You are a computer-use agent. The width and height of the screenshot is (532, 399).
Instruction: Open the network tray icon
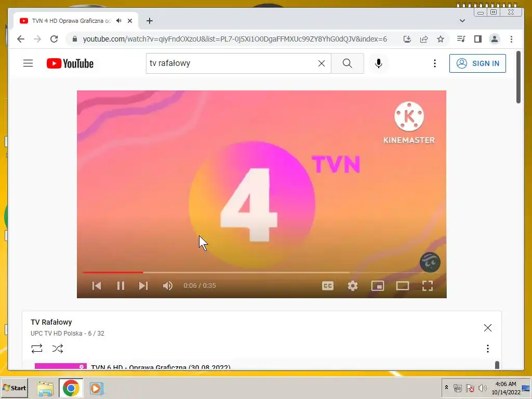pyautogui.click(x=458, y=388)
